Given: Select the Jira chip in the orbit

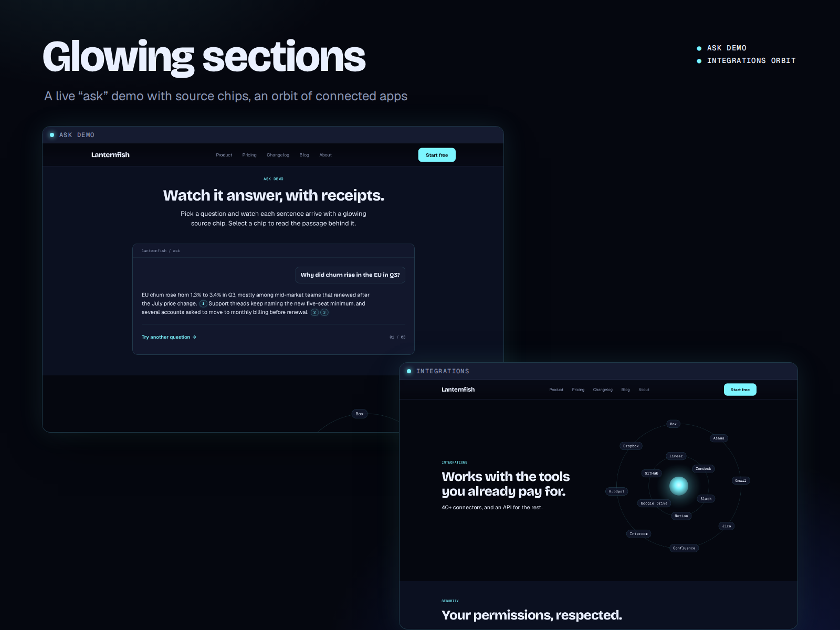Looking at the screenshot, I should coord(727,526).
